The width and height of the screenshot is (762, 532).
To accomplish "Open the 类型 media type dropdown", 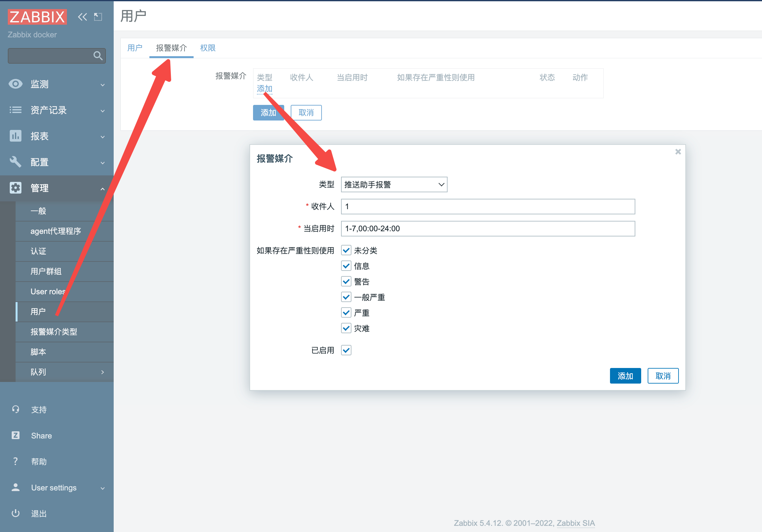I will tap(394, 184).
